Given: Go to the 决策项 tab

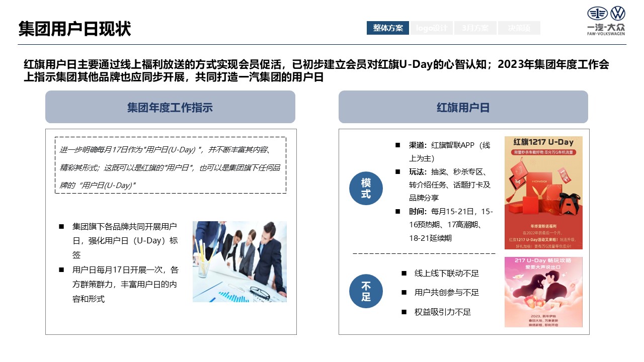Looking at the screenshot, I should [x=519, y=28].
